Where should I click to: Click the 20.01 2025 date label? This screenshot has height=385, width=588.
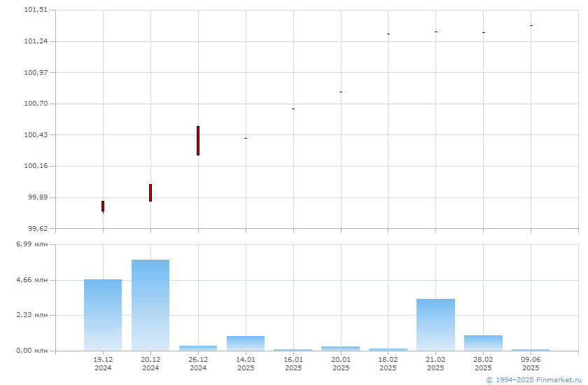pyautogui.click(x=341, y=363)
